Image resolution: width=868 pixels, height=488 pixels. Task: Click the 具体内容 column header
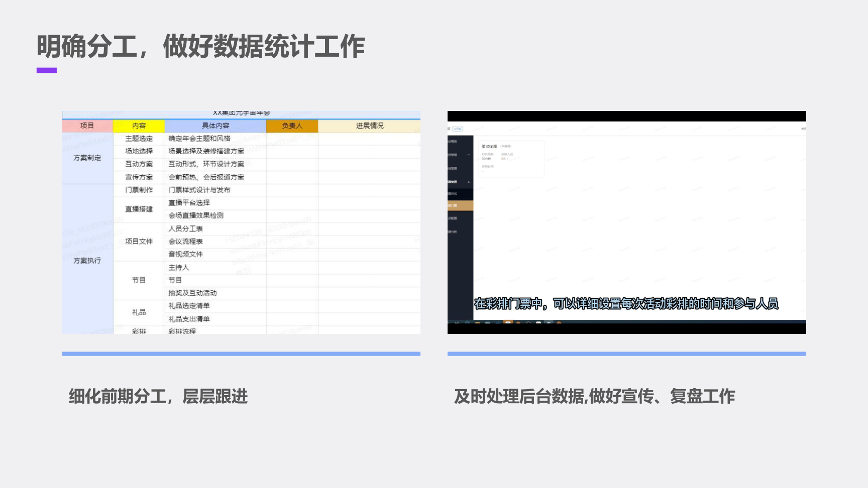(215, 126)
